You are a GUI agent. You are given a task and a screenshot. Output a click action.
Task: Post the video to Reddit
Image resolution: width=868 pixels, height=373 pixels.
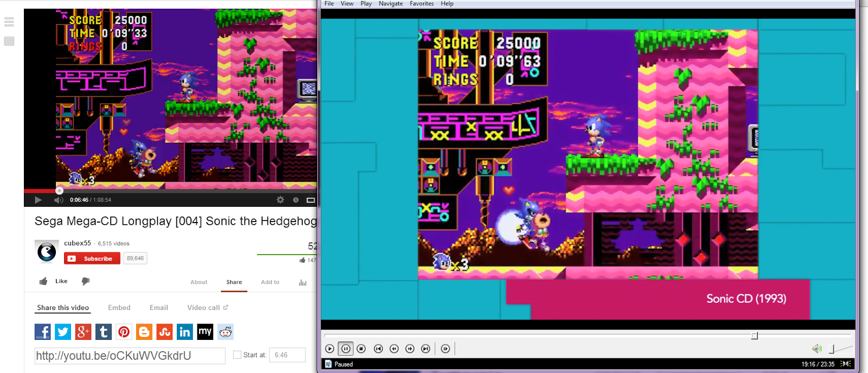click(226, 332)
